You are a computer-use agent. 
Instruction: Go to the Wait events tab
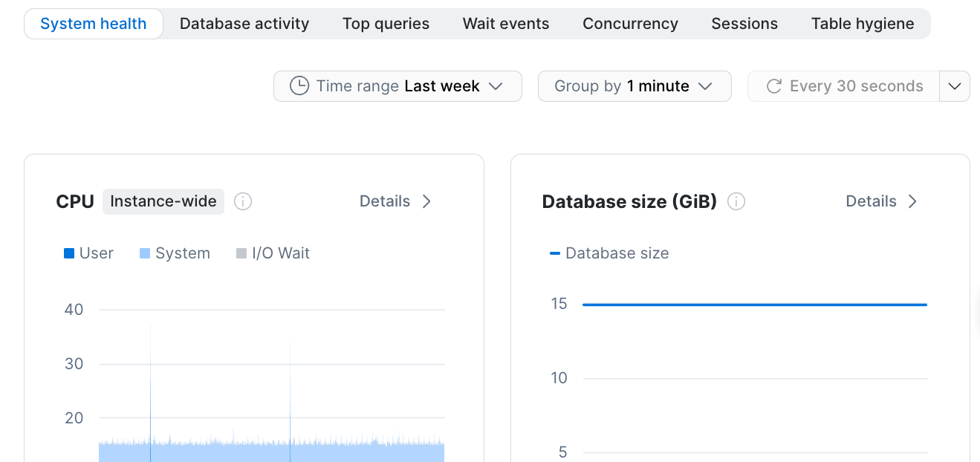tap(506, 24)
